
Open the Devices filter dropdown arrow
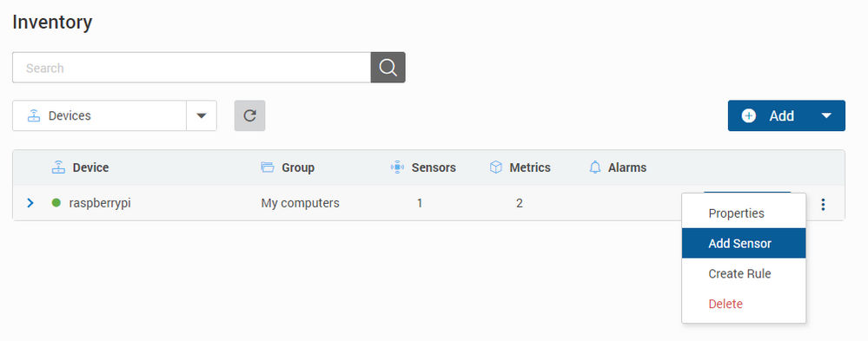pyautogui.click(x=202, y=115)
